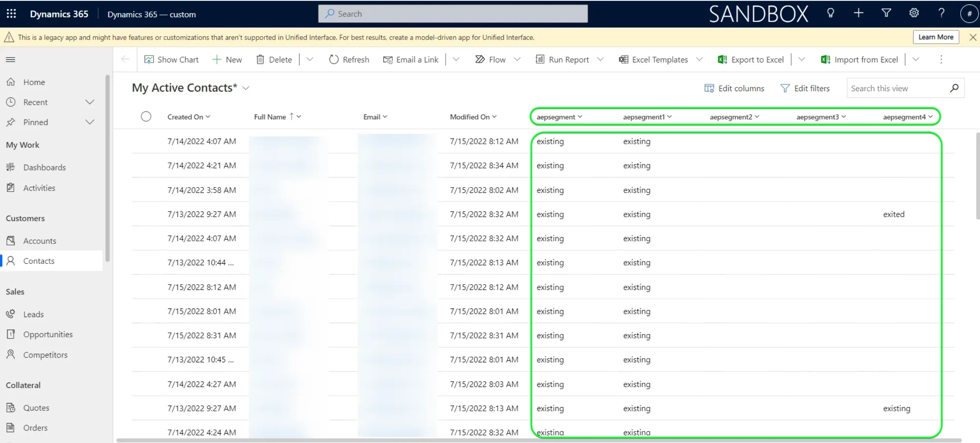Click the Delete trash icon
The image size is (980, 443).
tap(260, 59)
